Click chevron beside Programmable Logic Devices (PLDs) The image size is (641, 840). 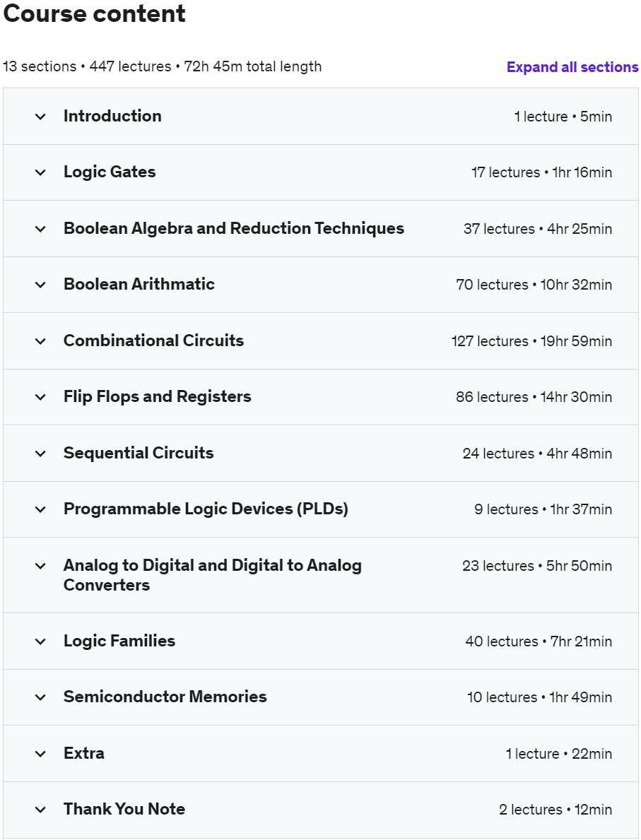[x=40, y=509]
